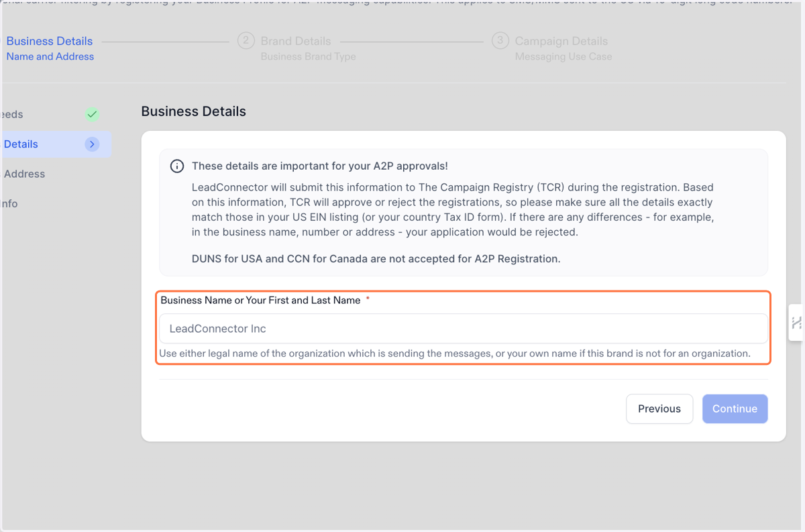This screenshot has height=532, width=805.
Task: Open the Details sidebar item
Action: click(56, 144)
